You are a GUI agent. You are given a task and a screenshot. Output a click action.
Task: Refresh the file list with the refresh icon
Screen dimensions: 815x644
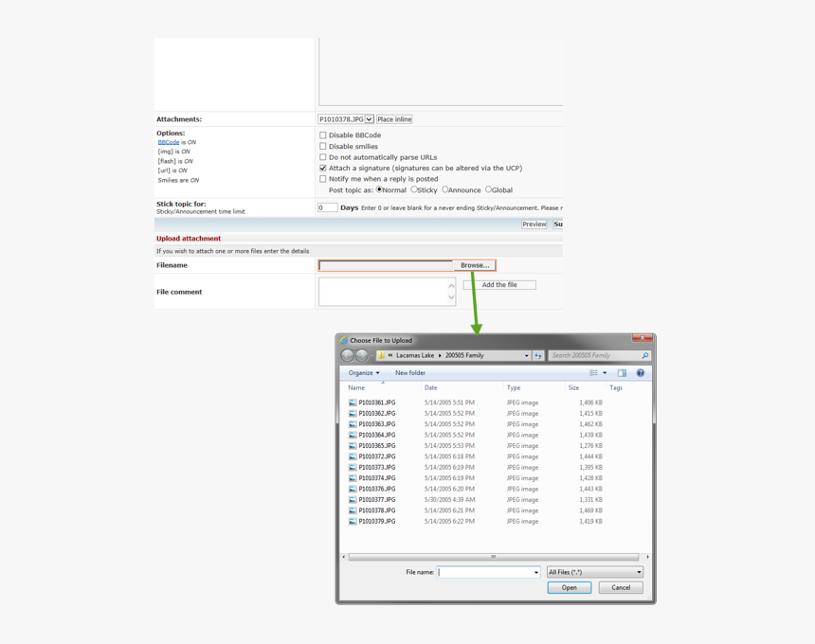(x=537, y=355)
